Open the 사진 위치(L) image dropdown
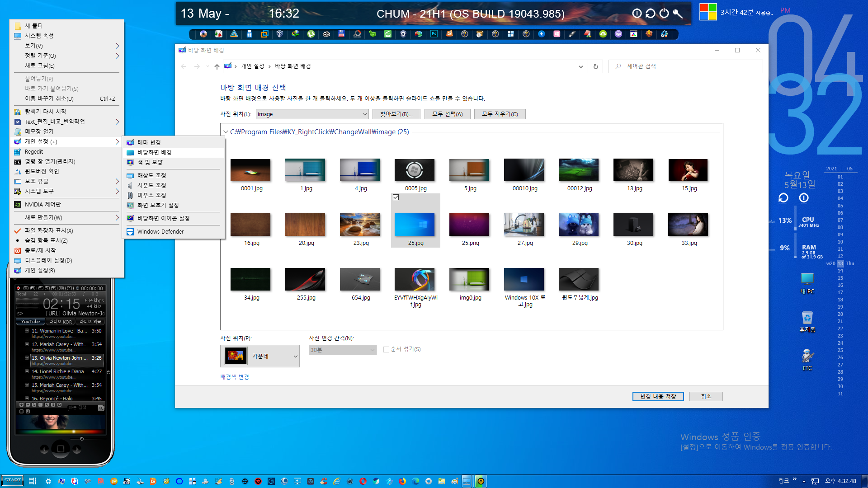The height and width of the screenshot is (488, 868). [312, 114]
